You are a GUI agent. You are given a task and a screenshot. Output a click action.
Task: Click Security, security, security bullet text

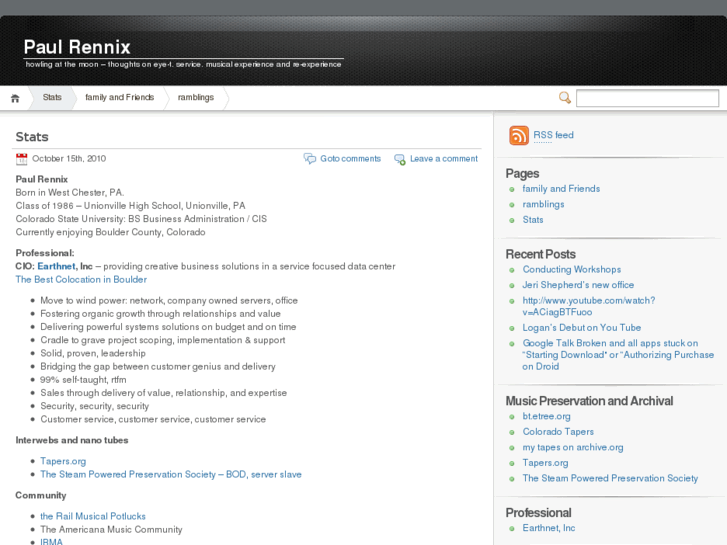point(95,406)
